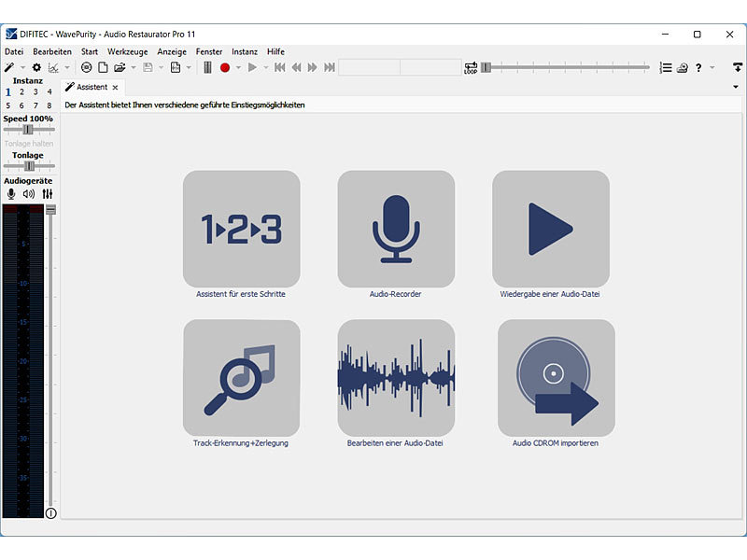This screenshot has width=747, height=560.
Task: Open a file with the folder icon
Action: 120,67
